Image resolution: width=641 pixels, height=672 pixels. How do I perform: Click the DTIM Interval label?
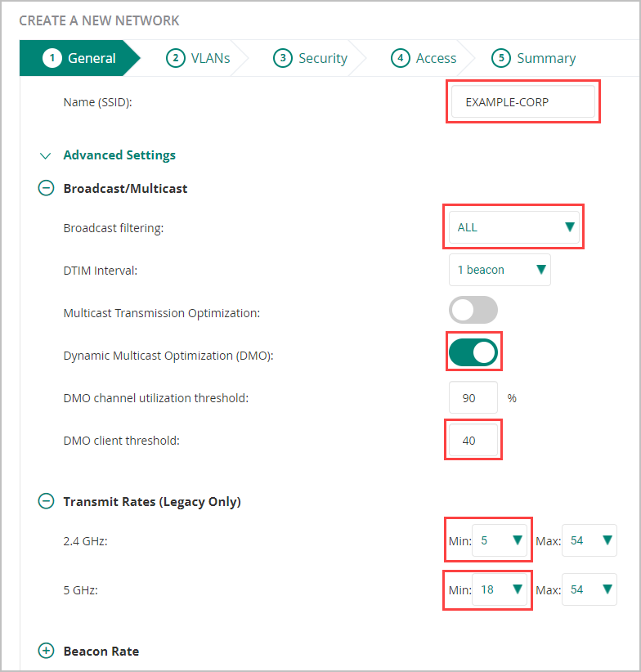(101, 271)
